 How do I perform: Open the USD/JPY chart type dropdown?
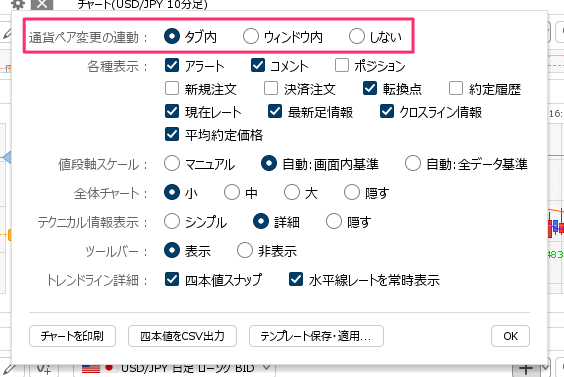click(174, 369)
